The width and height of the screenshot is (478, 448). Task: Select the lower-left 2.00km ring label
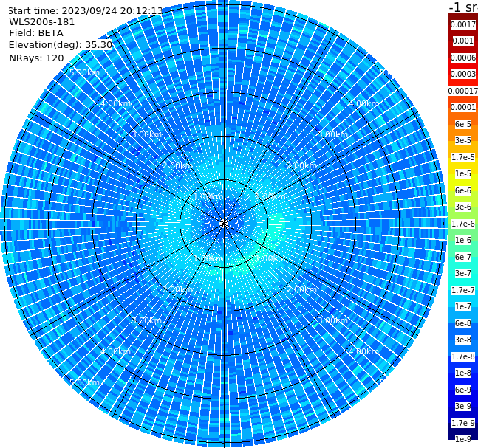178,289
